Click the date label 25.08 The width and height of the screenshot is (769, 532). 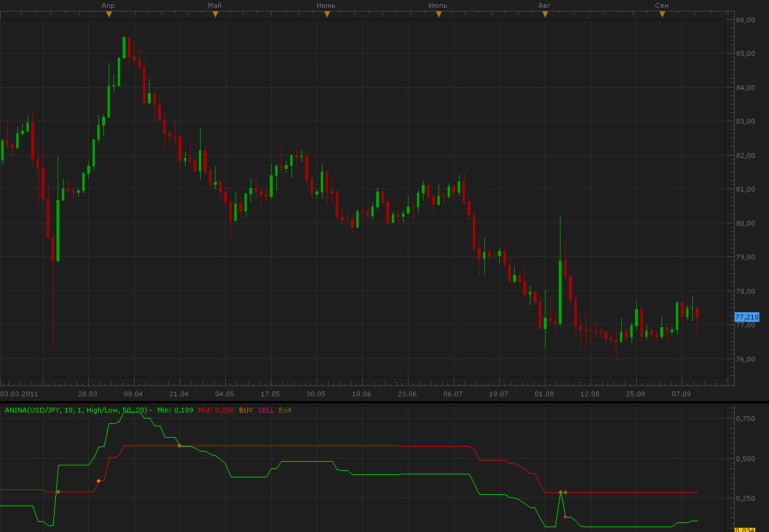636,394
